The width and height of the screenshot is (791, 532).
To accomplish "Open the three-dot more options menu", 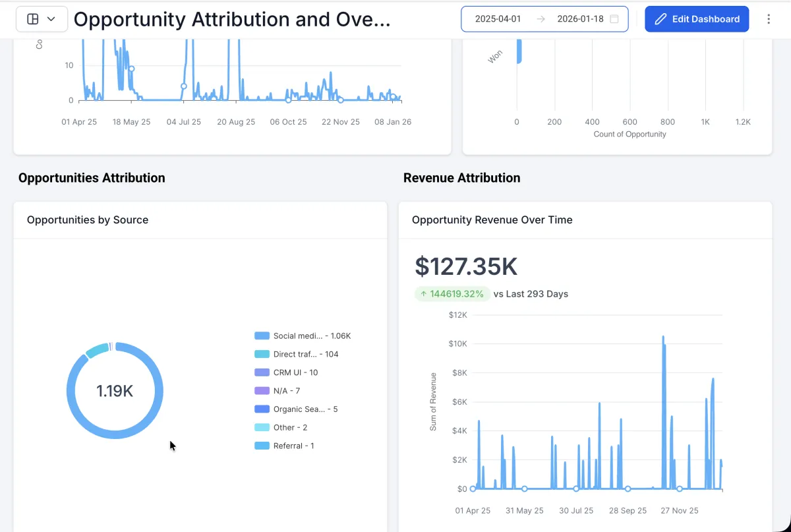I will [x=768, y=19].
